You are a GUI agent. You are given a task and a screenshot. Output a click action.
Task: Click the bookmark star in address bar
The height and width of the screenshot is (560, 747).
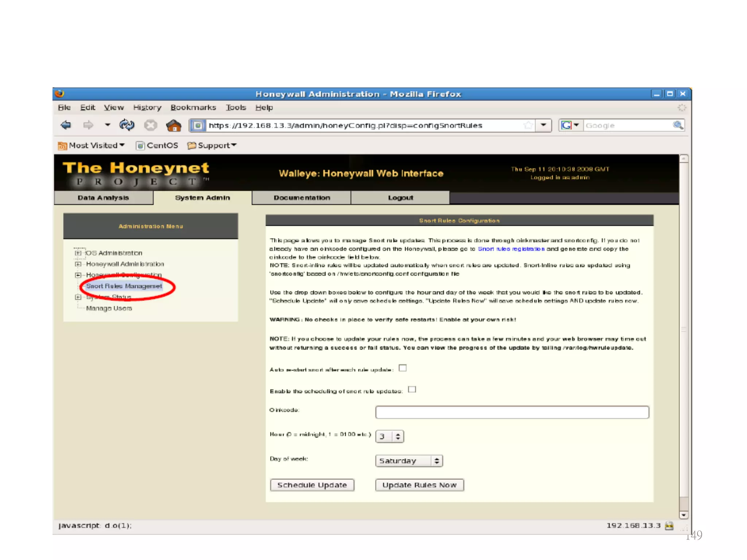tap(527, 125)
